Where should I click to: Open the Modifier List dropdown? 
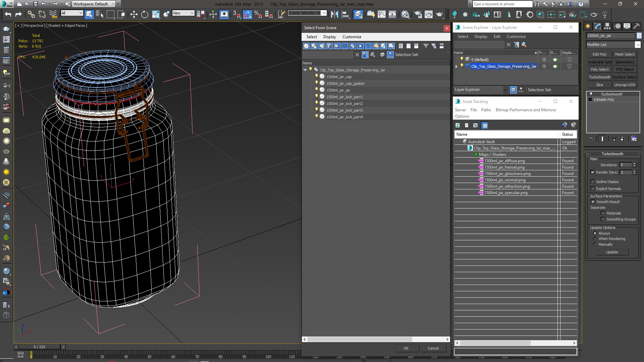point(613,45)
